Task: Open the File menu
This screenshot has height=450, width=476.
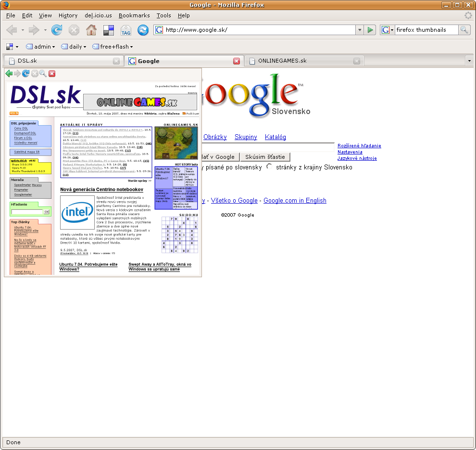Action: coord(11,15)
